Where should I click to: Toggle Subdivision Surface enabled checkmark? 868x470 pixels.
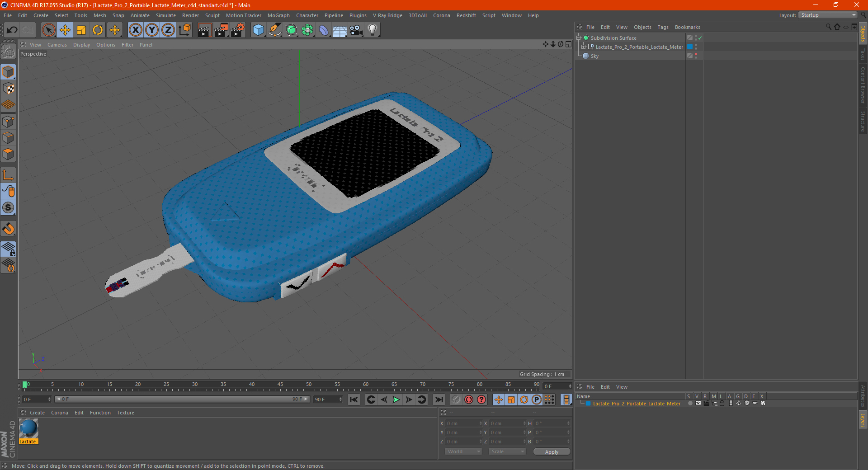point(700,38)
